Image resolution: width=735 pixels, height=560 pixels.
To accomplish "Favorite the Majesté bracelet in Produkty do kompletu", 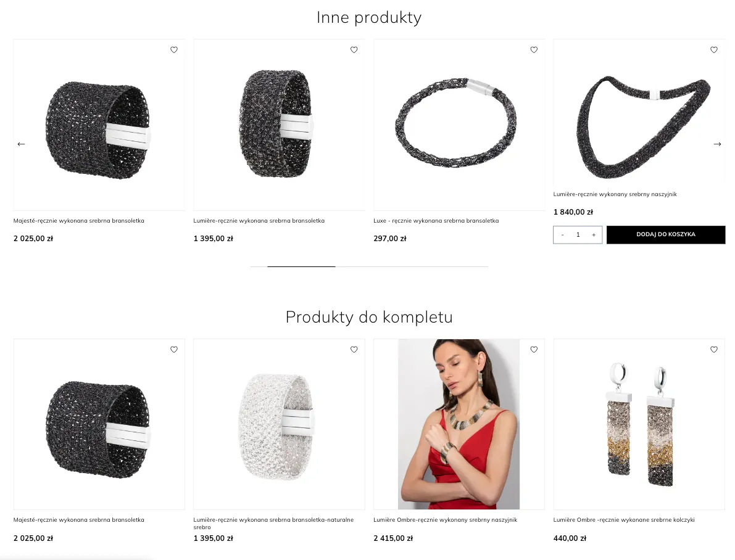I will coord(174,350).
